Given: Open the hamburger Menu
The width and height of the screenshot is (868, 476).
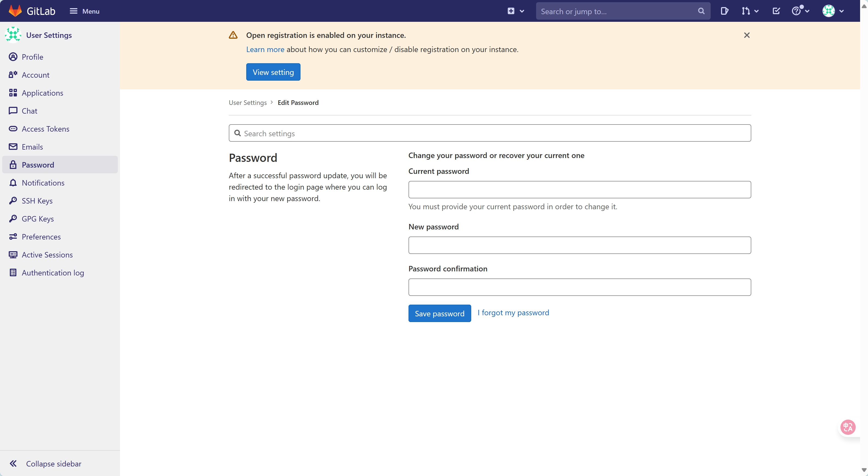Looking at the screenshot, I should click(x=84, y=11).
